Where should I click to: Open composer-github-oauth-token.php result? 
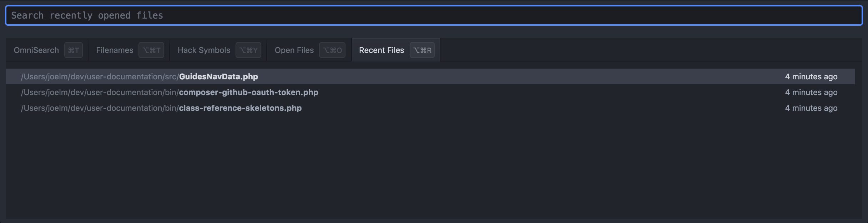coord(430,92)
